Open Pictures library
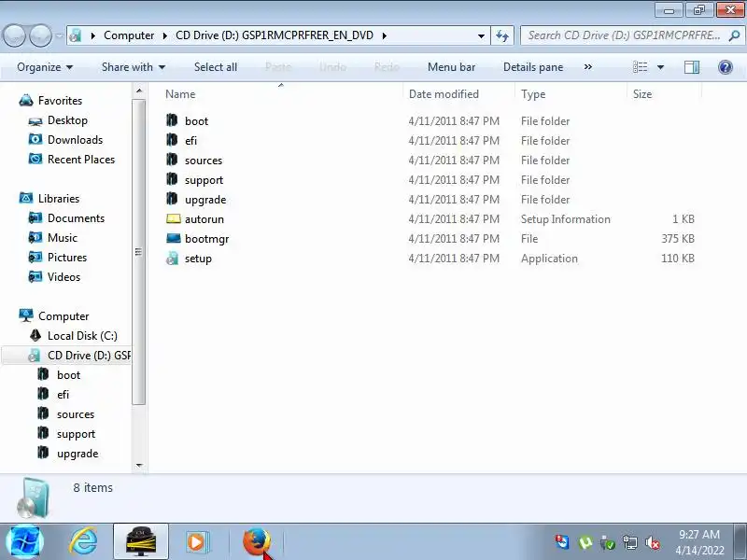 (67, 258)
